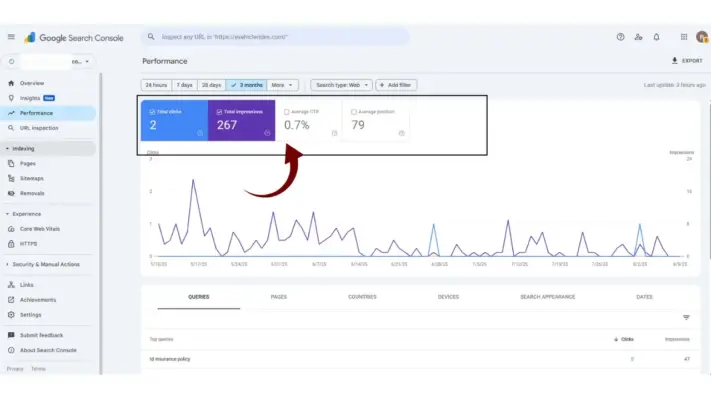Click the Core Web Vitals gauge icon

click(x=11, y=229)
